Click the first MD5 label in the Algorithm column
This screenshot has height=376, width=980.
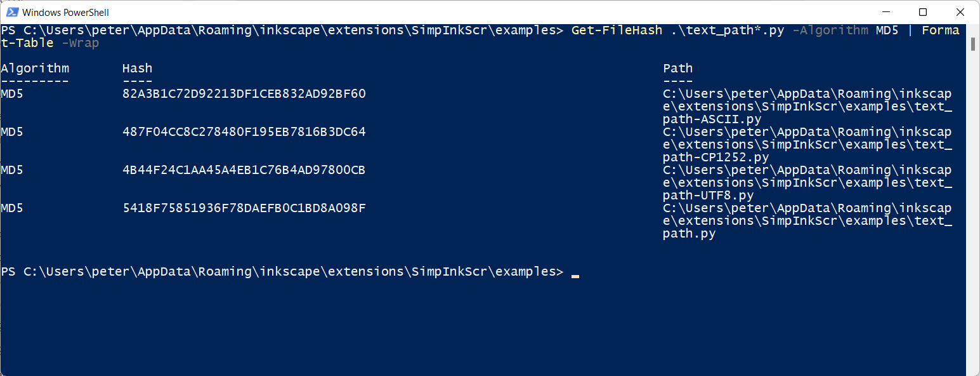10,93
